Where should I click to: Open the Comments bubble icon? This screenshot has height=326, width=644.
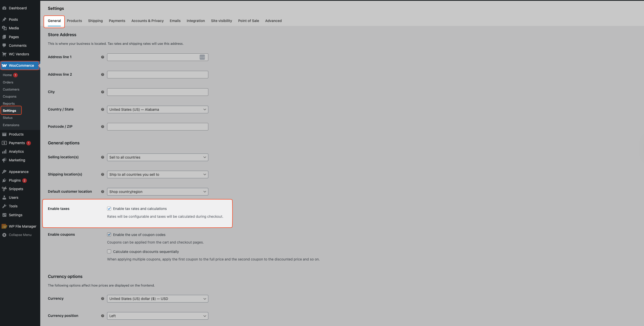(x=4, y=46)
